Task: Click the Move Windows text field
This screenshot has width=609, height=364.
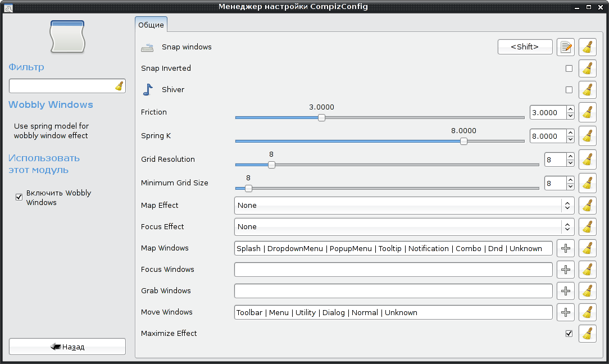Action: pyautogui.click(x=393, y=312)
